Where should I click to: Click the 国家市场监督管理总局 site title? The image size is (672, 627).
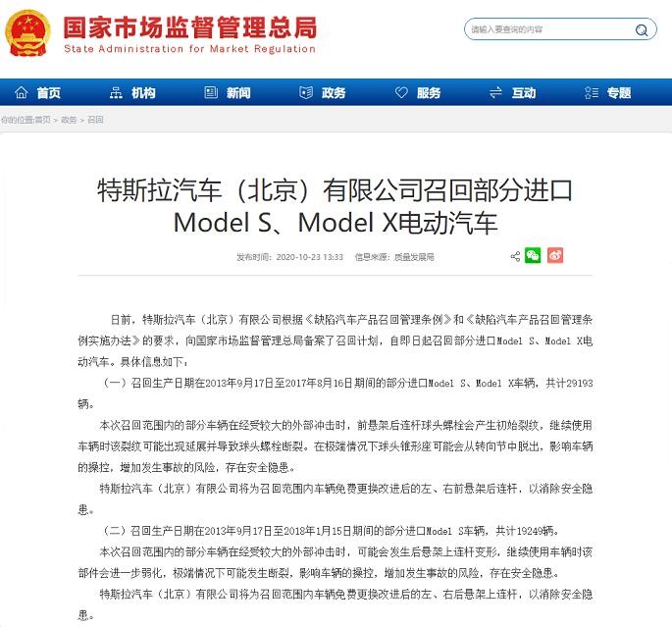tap(190, 27)
